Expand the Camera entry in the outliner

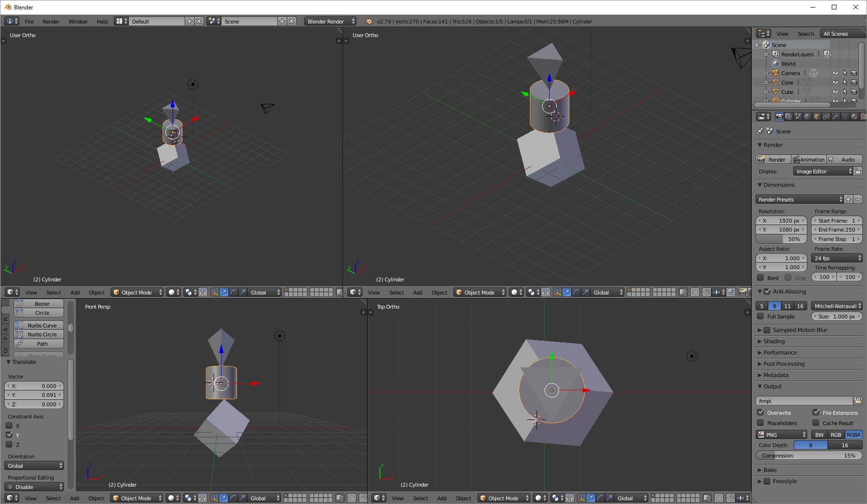(x=766, y=73)
